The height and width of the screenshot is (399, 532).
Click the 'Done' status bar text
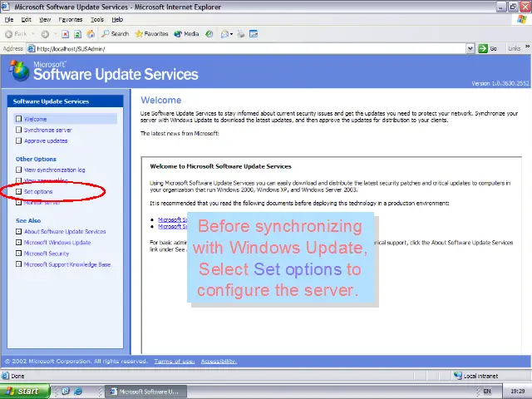point(17,376)
